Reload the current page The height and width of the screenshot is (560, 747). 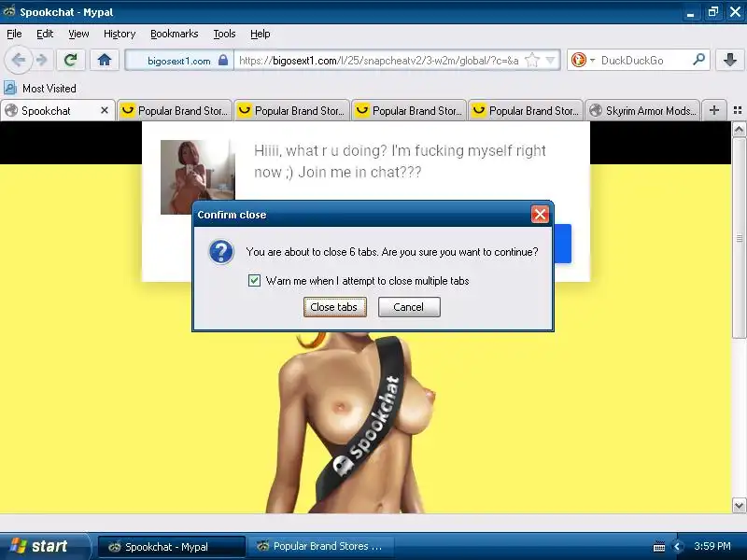pos(71,60)
